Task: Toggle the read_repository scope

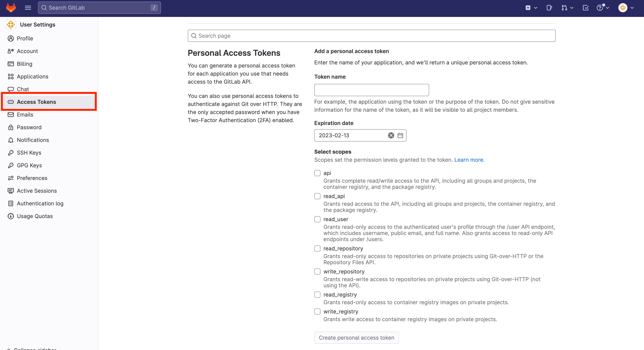Action: pos(317,248)
